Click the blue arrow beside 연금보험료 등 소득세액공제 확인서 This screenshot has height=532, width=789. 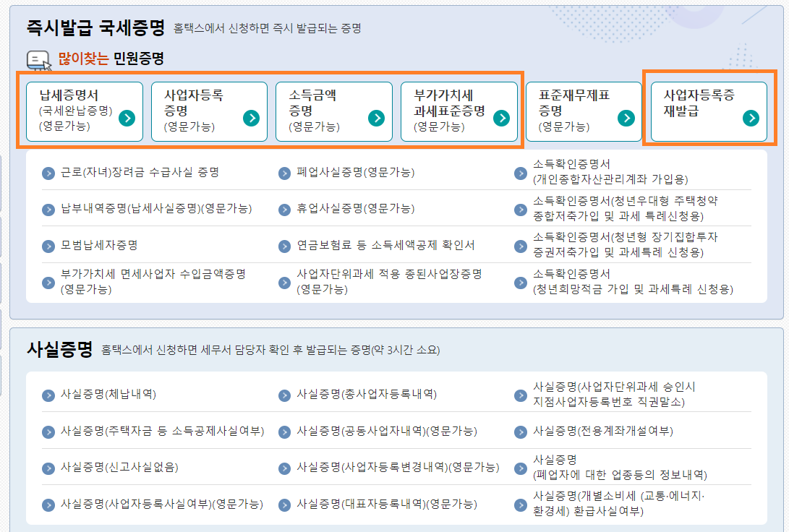[x=284, y=246]
